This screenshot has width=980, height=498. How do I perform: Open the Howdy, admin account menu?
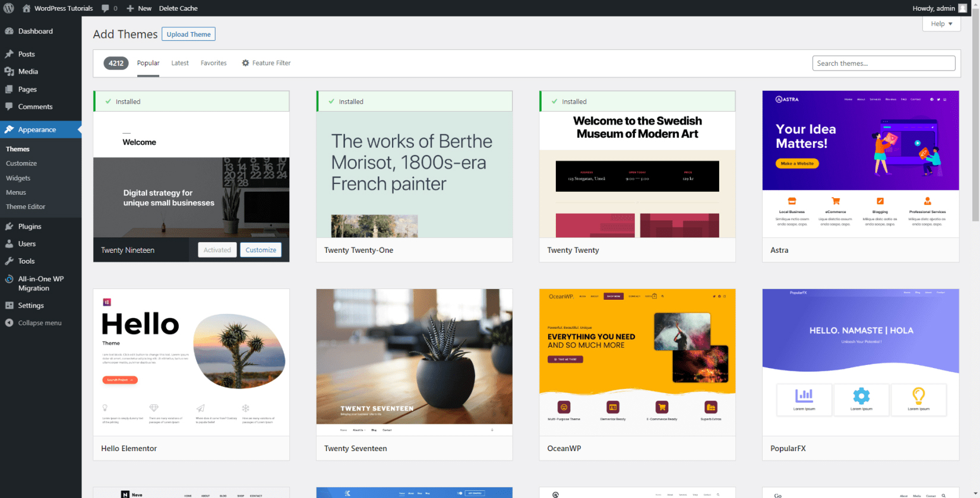(x=940, y=8)
